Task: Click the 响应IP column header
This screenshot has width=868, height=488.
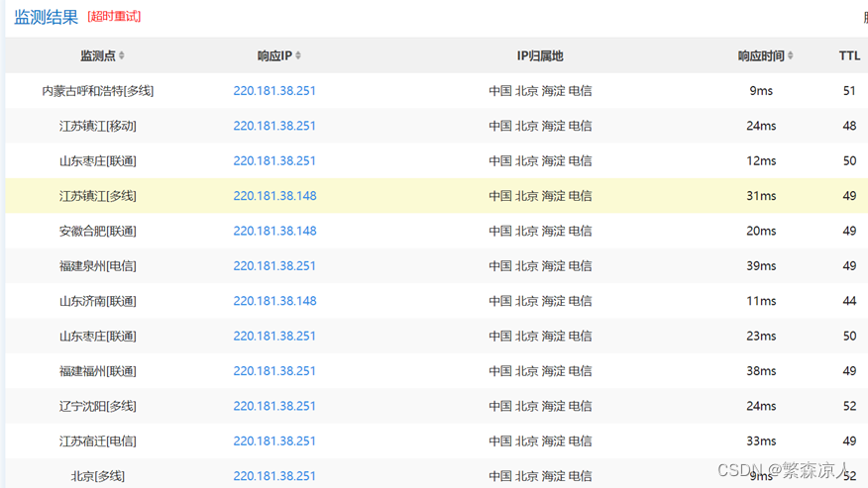Action: click(x=274, y=55)
